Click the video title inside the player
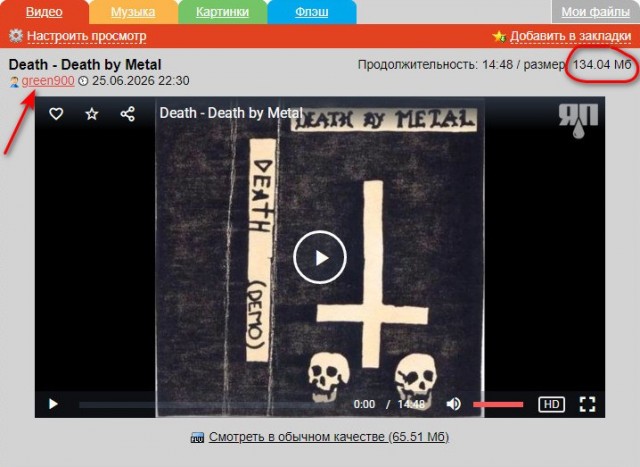 tap(231, 113)
